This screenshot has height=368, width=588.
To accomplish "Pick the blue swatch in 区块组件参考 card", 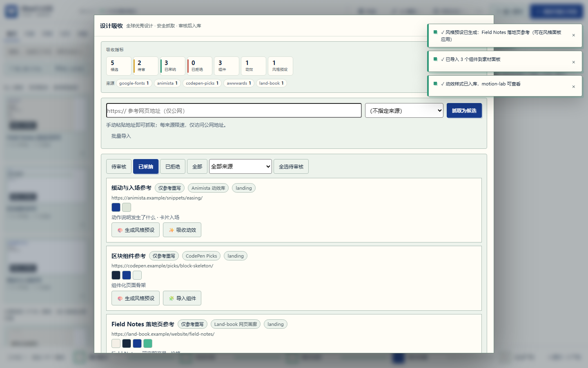I will (127, 275).
